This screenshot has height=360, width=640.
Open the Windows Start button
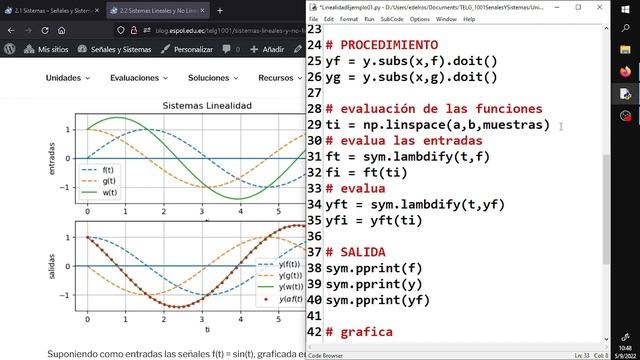point(625,9)
